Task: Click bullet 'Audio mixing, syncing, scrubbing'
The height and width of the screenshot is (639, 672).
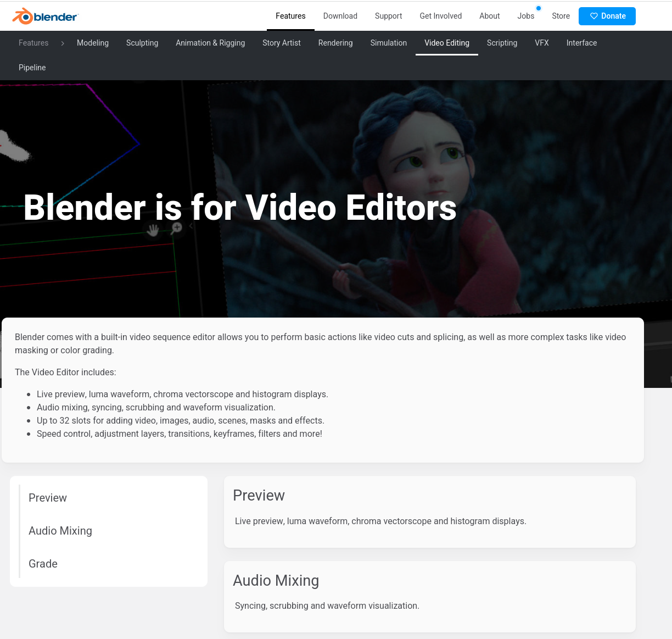Action: (x=156, y=407)
